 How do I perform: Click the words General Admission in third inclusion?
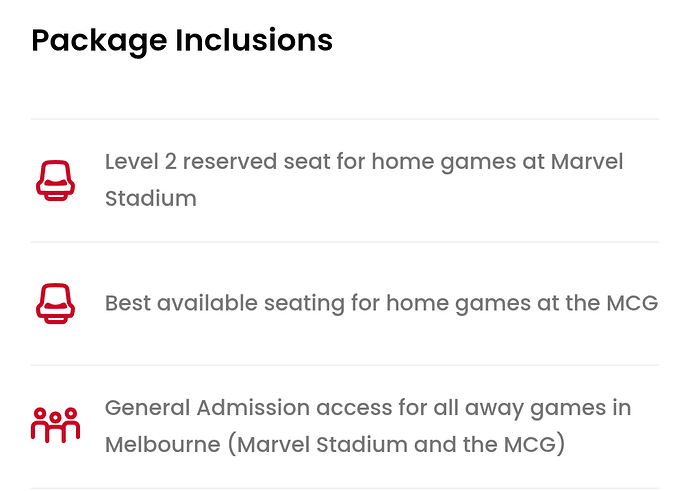point(207,407)
